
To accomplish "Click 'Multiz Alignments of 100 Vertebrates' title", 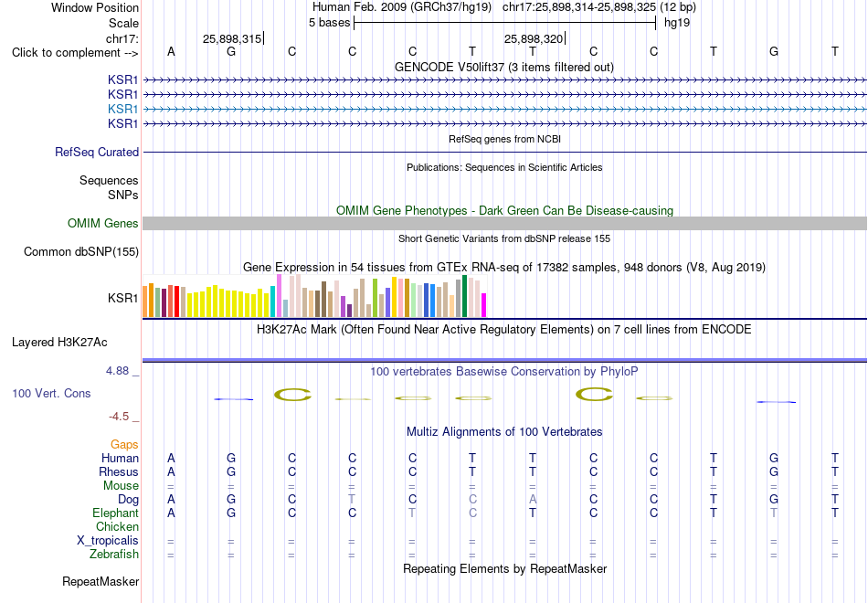I will [504, 431].
